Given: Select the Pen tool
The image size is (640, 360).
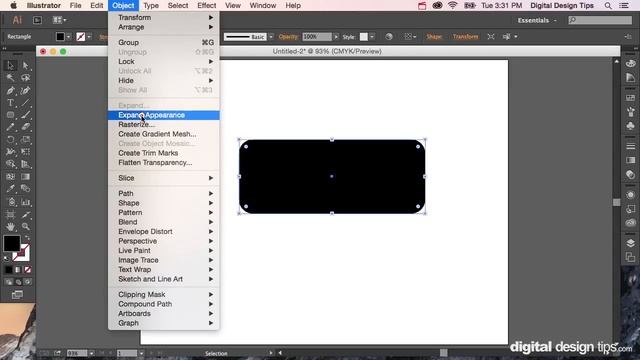Looking at the screenshot, I should 10,90.
